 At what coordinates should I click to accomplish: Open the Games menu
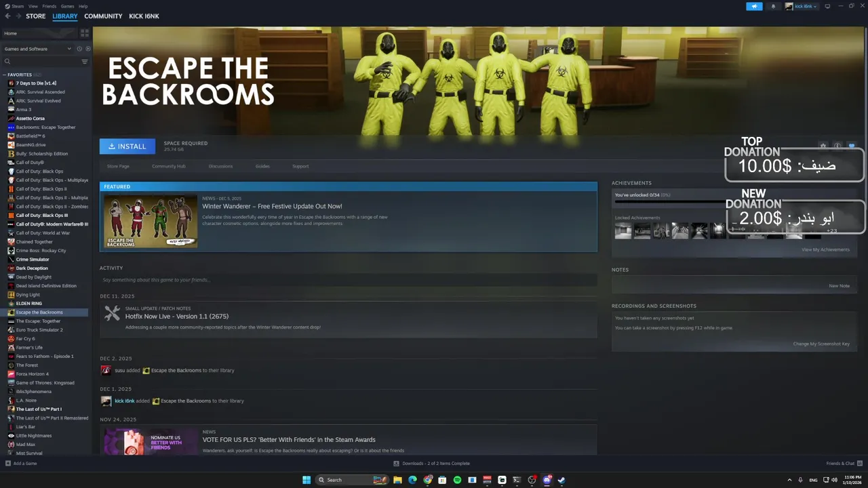coord(67,6)
